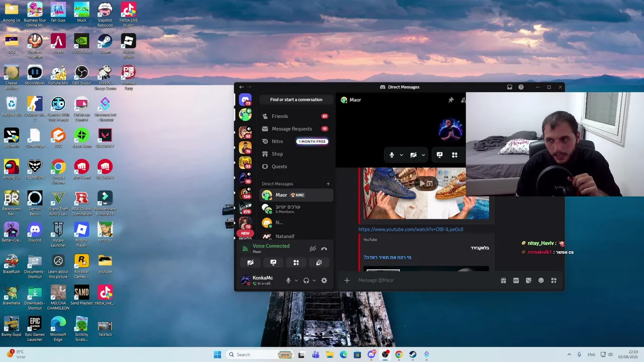The image size is (644, 362).
Task: Mute microphone in call controls
Action: (392, 155)
